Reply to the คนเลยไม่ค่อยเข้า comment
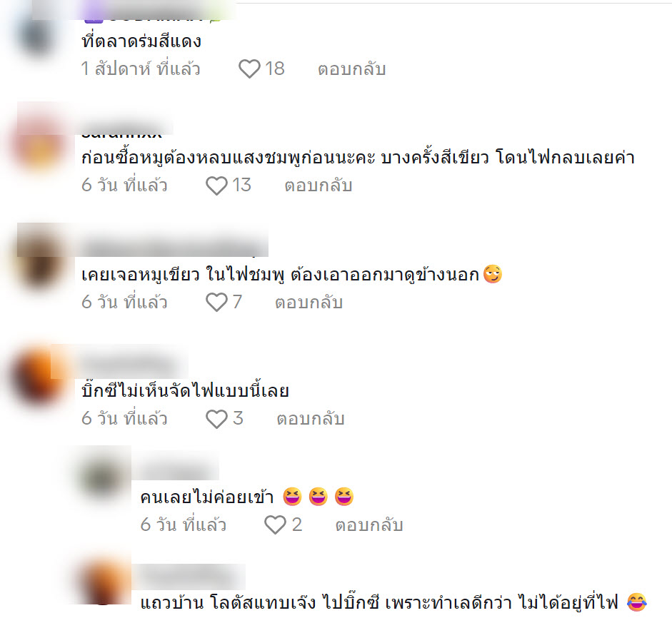The height and width of the screenshot is (618, 672). click(x=369, y=525)
